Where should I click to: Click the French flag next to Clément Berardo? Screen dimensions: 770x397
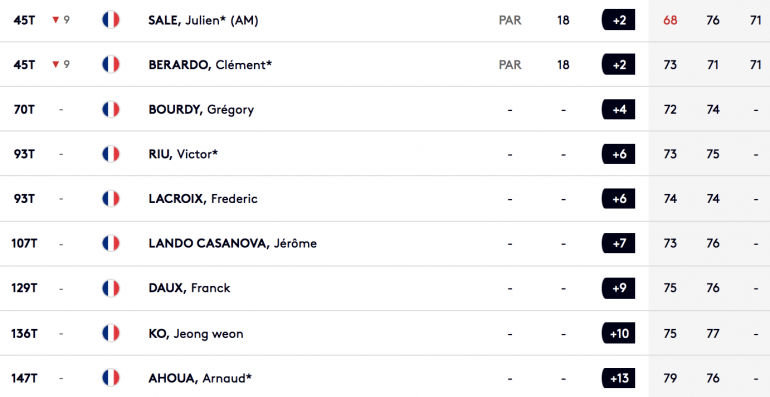click(110, 64)
